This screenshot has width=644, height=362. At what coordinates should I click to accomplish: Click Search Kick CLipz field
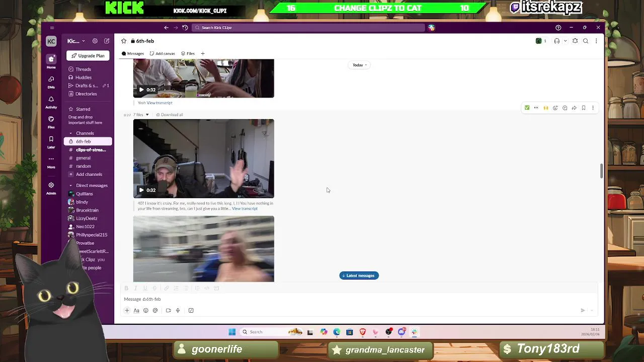point(308,28)
